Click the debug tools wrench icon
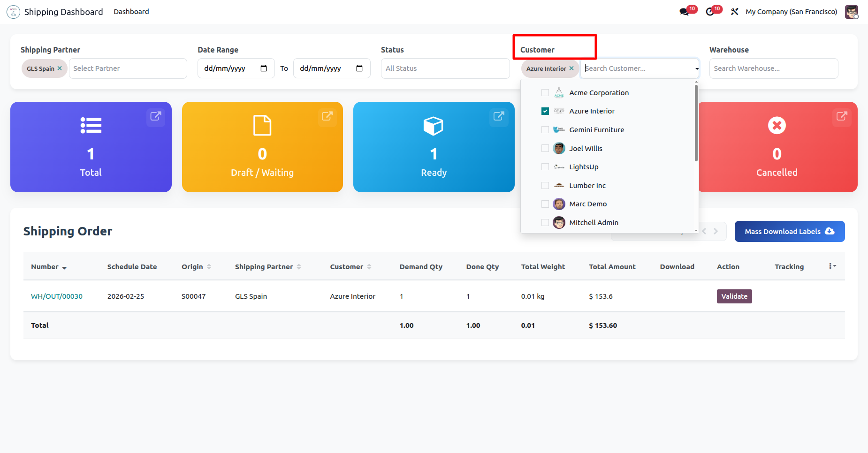Image resolution: width=868 pixels, height=453 pixels. click(x=734, y=12)
